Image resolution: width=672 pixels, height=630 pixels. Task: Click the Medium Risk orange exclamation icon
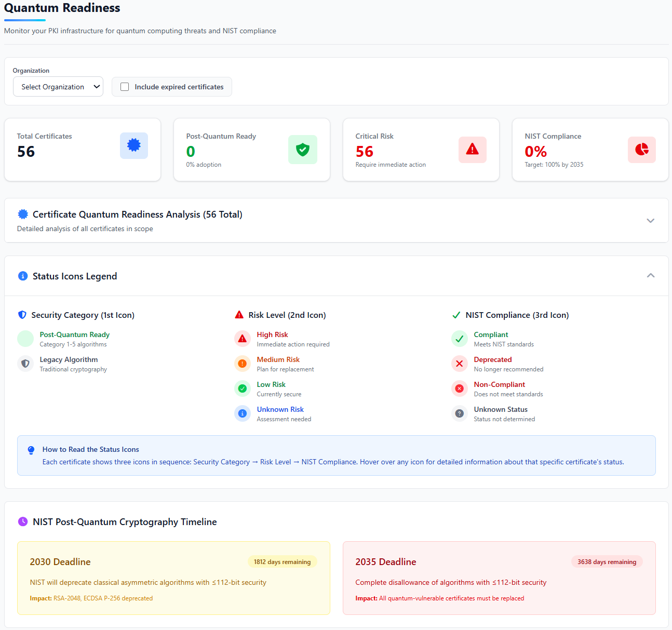tap(243, 364)
